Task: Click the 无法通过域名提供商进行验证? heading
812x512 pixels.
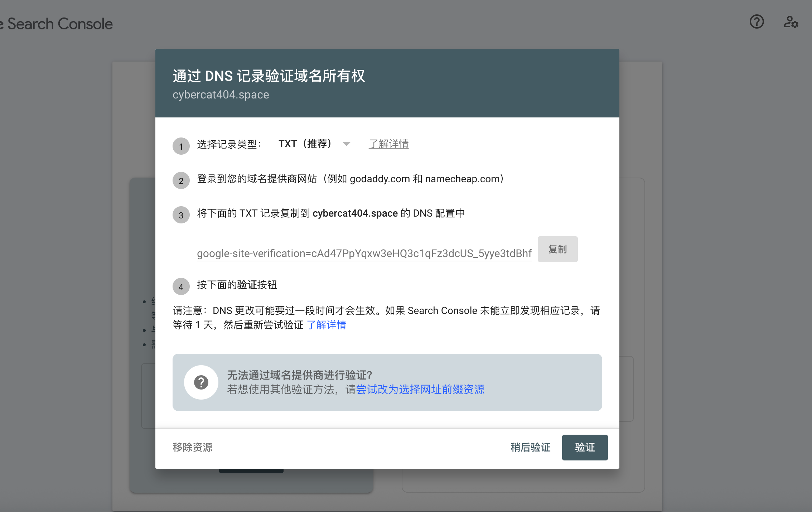Action: pos(300,375)
